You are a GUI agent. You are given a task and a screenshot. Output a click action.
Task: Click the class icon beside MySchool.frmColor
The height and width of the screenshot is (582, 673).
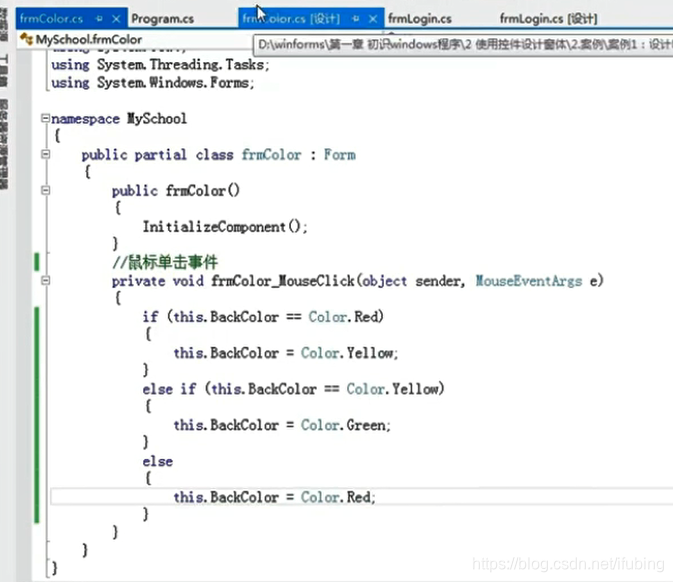pyautogui.click(x=27, y=39)
